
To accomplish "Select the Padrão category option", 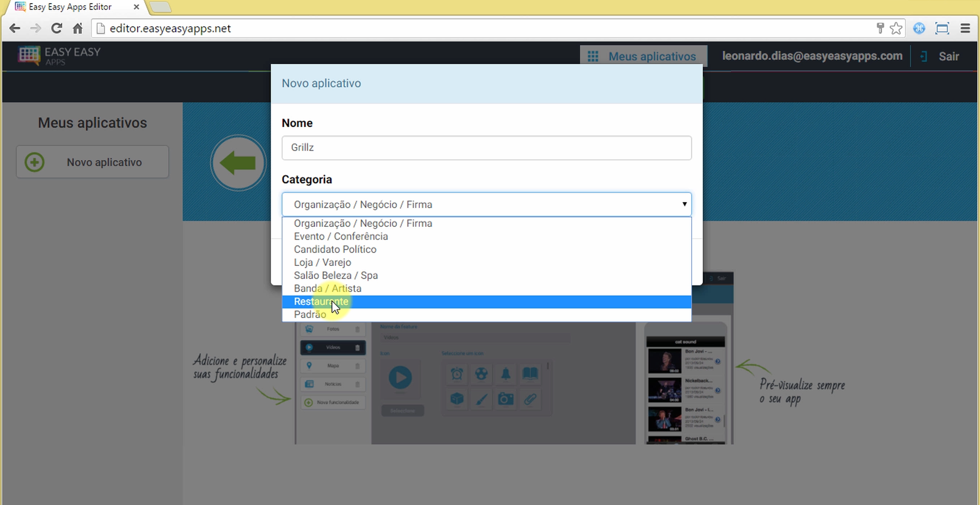I will click(x=310, y=315).
